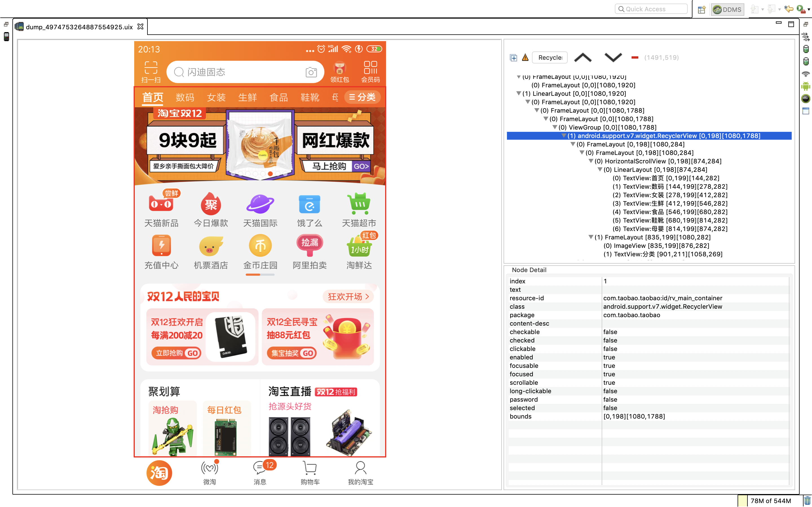Click the move down arrow in toolbar
Image resolution: width=812 pixels, height=507 pixels.
(612, 57)
